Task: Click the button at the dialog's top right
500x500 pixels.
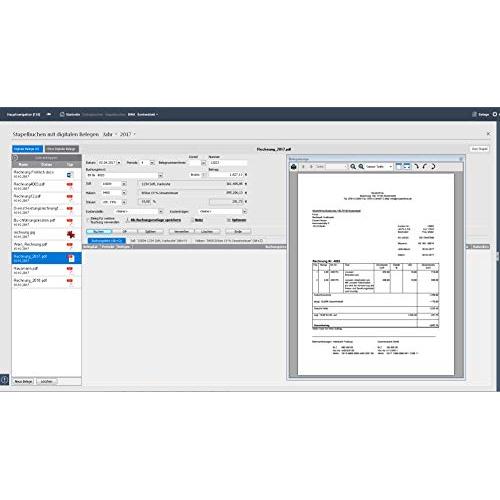Action: (x=479, y=149)
